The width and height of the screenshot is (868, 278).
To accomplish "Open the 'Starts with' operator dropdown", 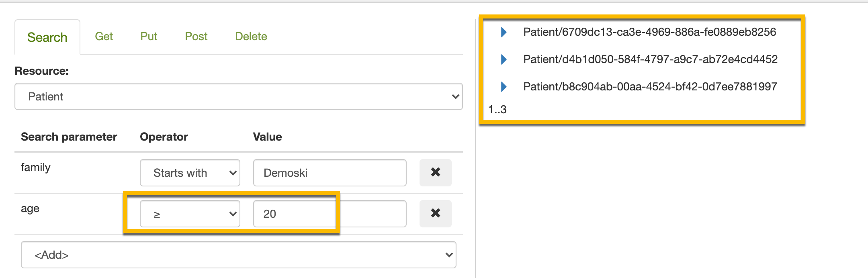I will click(x=190, y=173).
